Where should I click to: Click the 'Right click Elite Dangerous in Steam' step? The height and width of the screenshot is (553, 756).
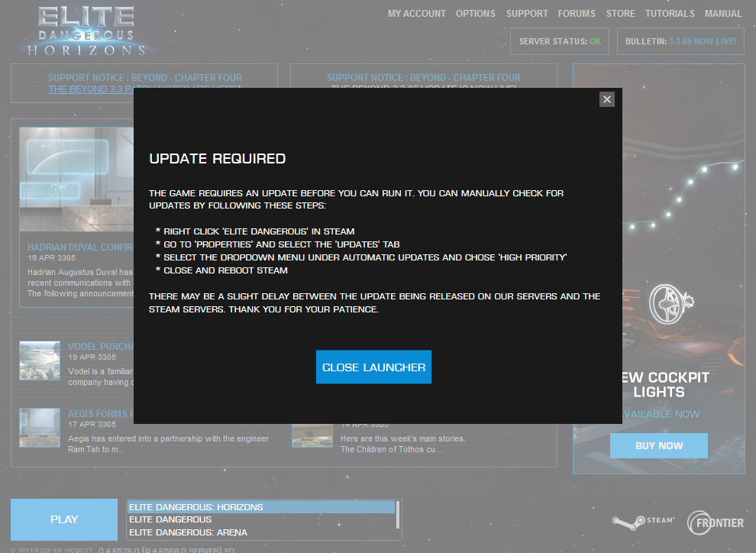click(x=259, y=231)
